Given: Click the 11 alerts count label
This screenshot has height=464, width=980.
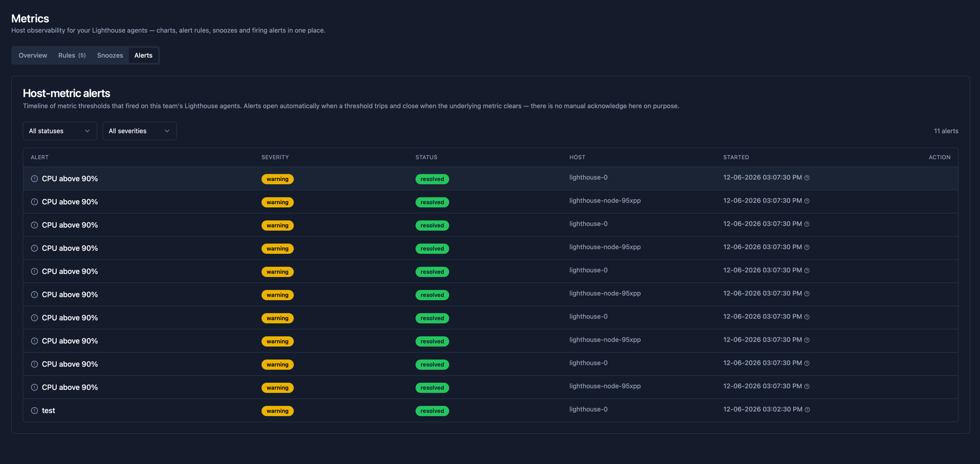Looking at the screenshot, I should pyautogui.click(x=946, y=131).
